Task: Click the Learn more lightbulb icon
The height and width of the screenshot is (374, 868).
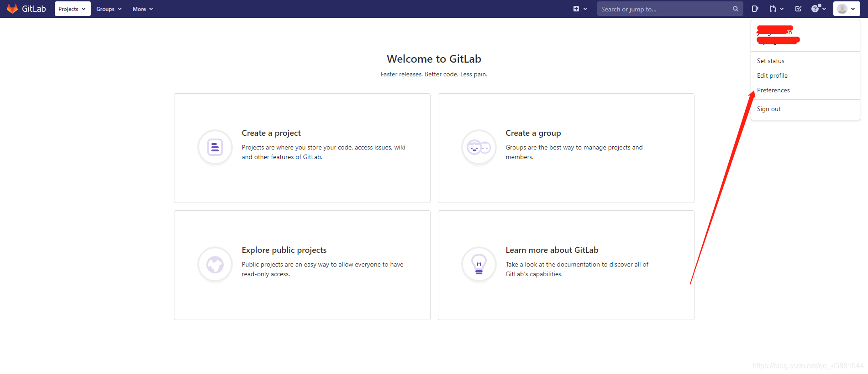Action: (x=479, y=264)
